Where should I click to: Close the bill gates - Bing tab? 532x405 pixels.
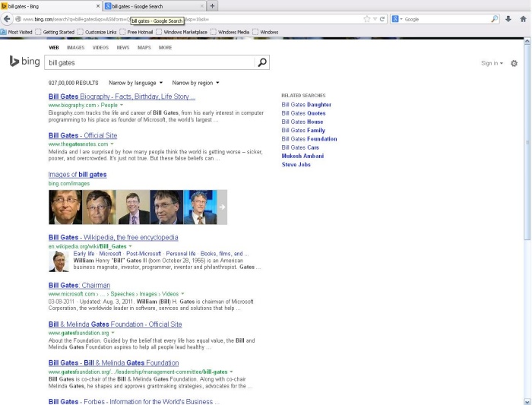click(98, 6)
